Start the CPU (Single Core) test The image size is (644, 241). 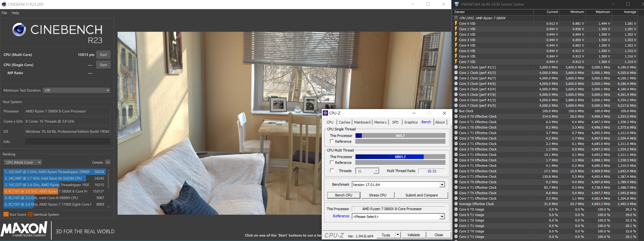(103, 65)
